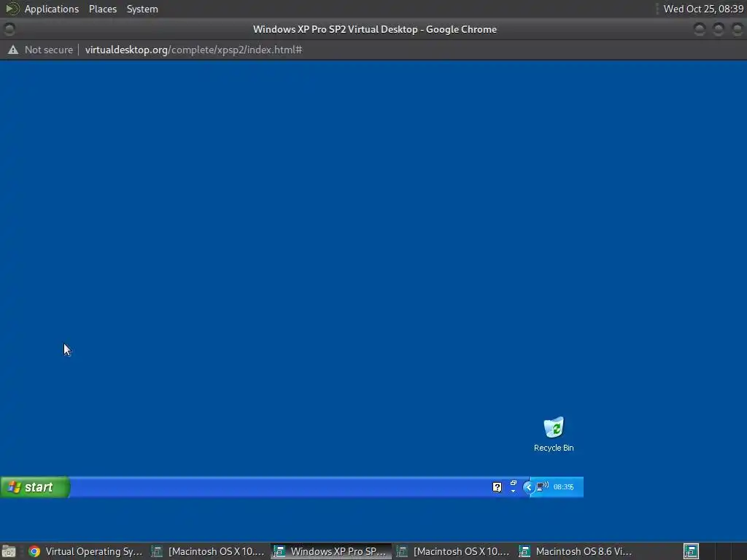Click the desktop menu logo beside Applications
This screenshot has height=560, width=747.
click(x=12, y=9)
